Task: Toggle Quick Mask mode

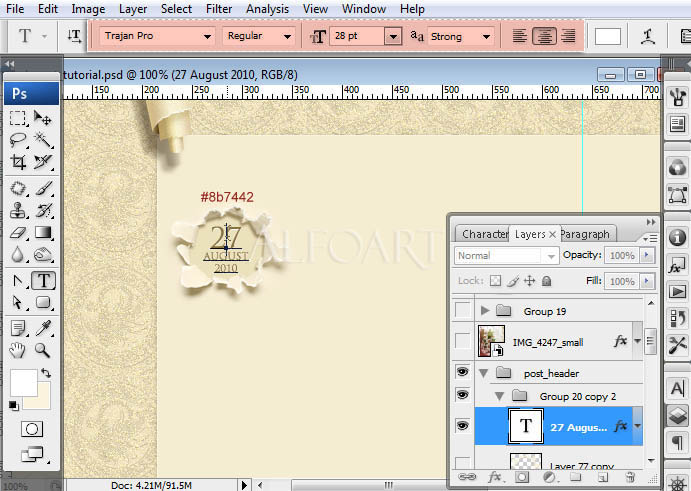Action: click(32, 429)
